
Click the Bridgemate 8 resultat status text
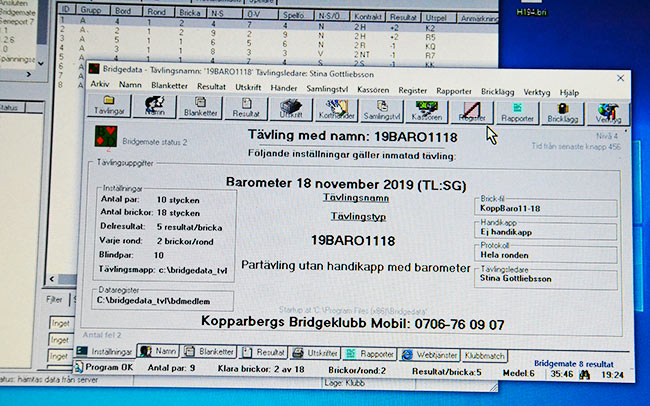[574, 364]
